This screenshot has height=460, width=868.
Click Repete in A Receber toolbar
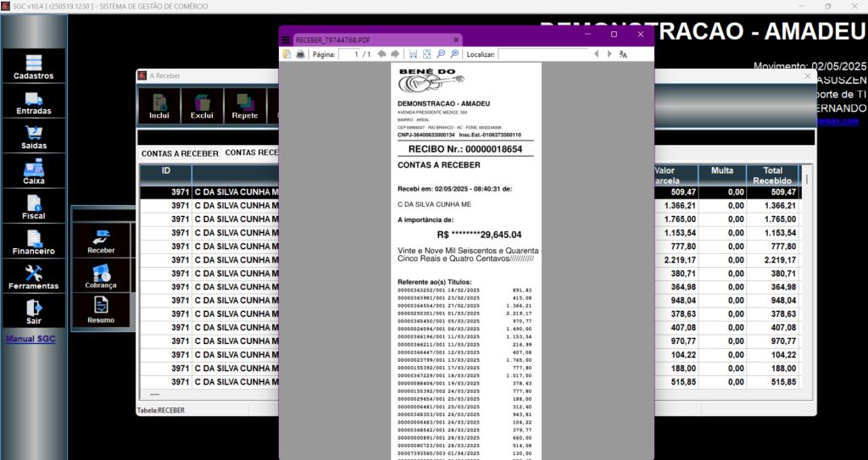click(x=245, y=106)
